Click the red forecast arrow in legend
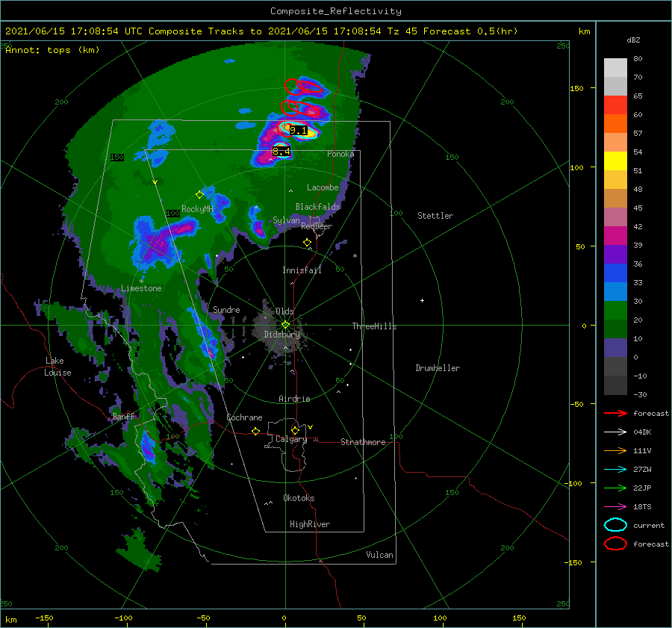The height and width of the screenshot is (628, 672). (615, 413)
